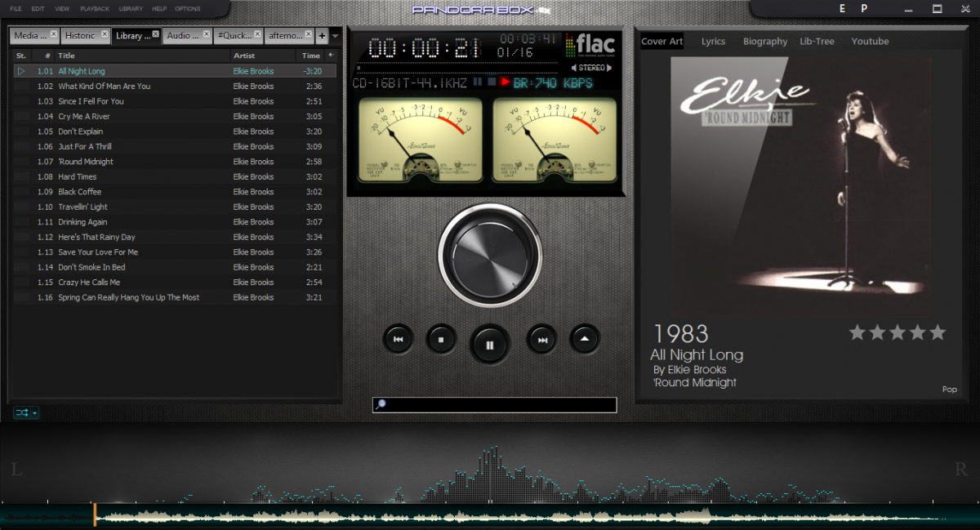The image size is (980, 530).
Task: Open the playlist tabs dropdown arrow
Action: coord(335,36)
